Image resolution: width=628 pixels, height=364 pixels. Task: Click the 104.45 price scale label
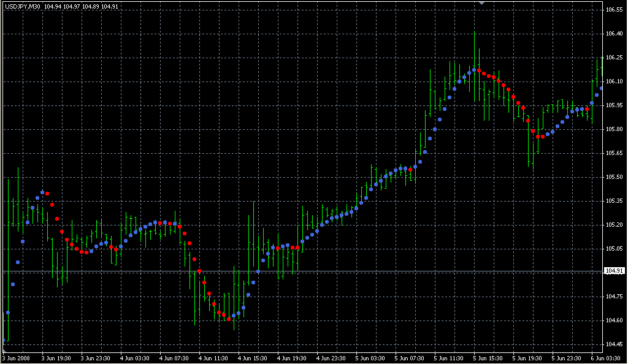(x=614, y=344)
